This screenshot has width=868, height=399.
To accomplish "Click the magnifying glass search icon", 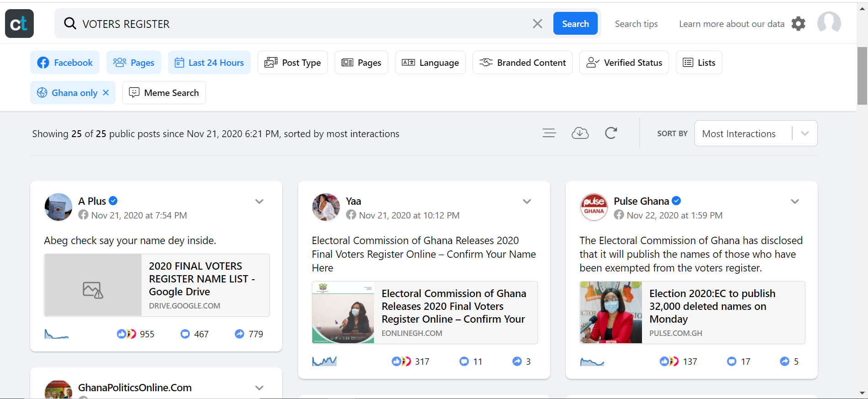I will pyautogui.click(x=70, y=23).
